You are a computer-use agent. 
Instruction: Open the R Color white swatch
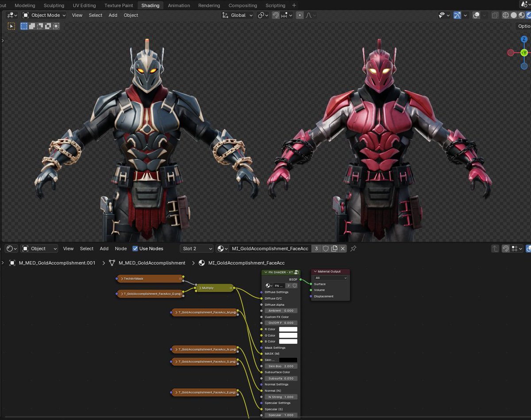288,329
